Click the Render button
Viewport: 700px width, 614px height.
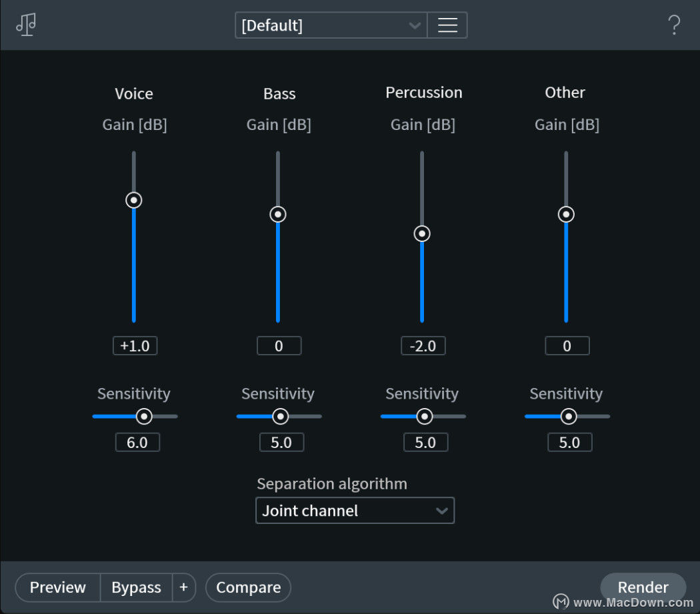tap(643, 587)
